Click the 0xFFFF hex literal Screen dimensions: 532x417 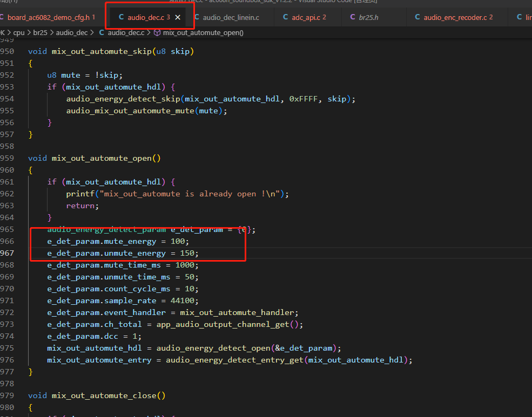click(x=304, y=99)
